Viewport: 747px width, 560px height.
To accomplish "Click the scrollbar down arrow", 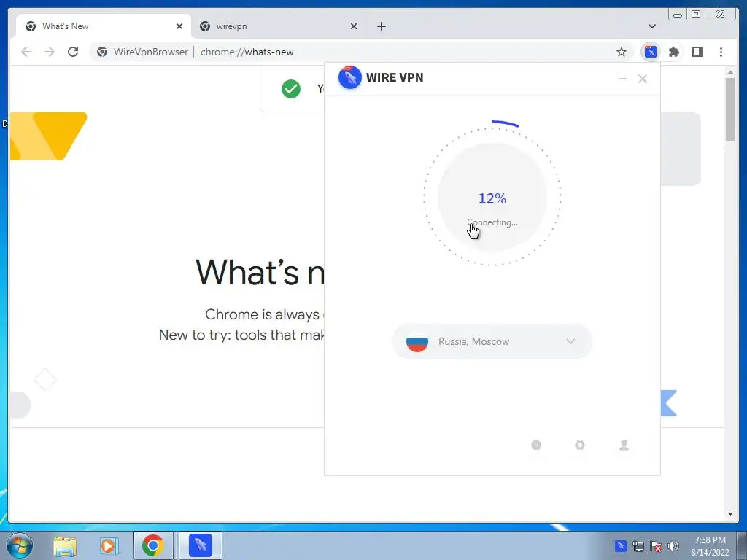I will 730,514.
